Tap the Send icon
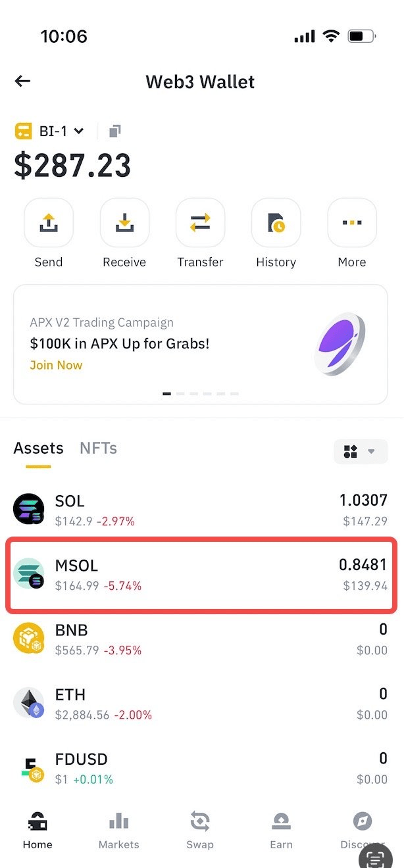 (x=49, y=223)
